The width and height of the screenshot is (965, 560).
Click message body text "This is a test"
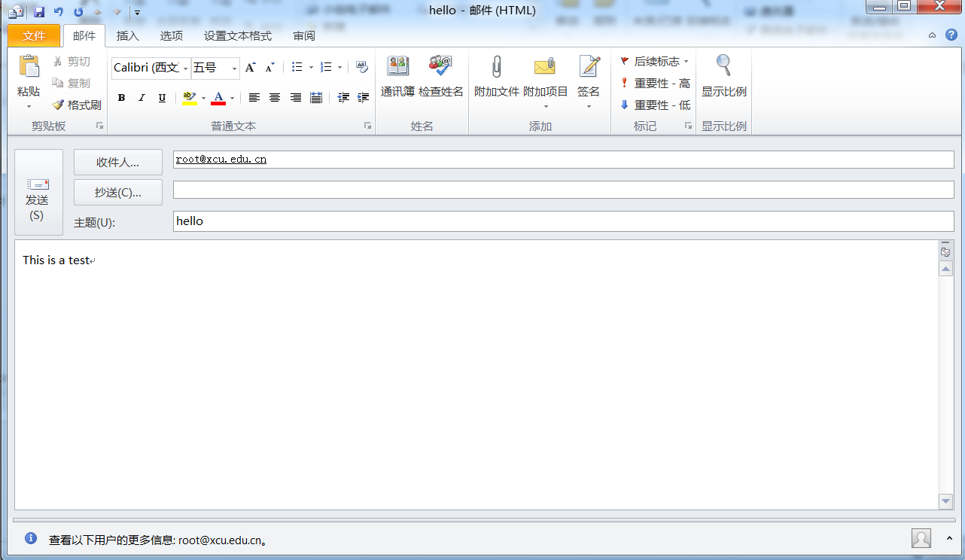click(56, 260)
